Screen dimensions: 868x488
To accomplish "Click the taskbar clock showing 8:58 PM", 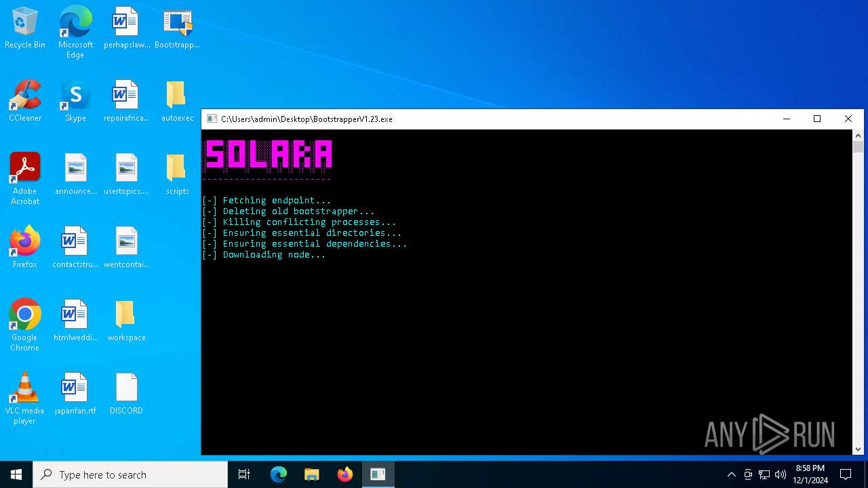I will pyautogui.click(x=810, y=474).
